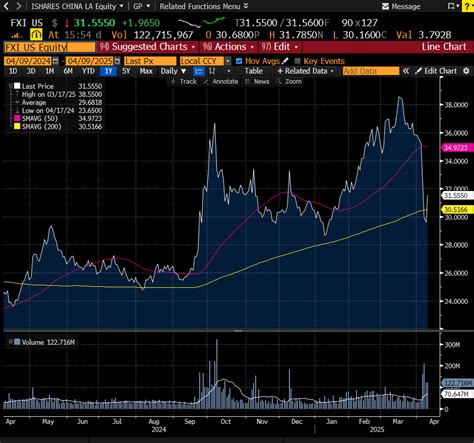The image size is (474, 443).
Task: Expand the Daily periodicity dropdown
Action: tap(173, 71)
